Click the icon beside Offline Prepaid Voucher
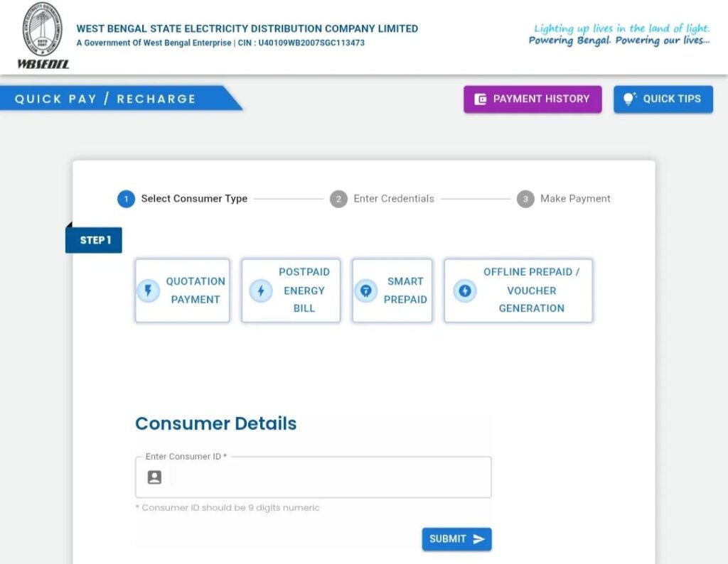Screen dimensions: 728x564 (465, 291)
